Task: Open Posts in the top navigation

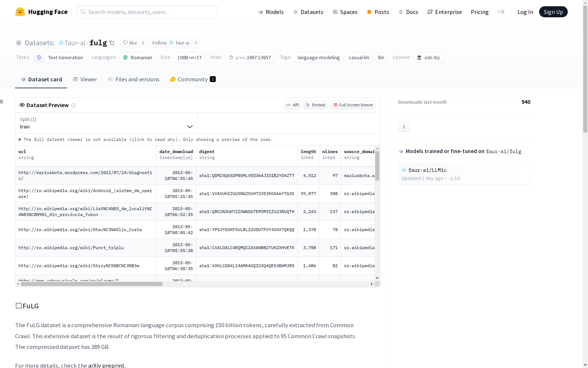Action: 378,12
